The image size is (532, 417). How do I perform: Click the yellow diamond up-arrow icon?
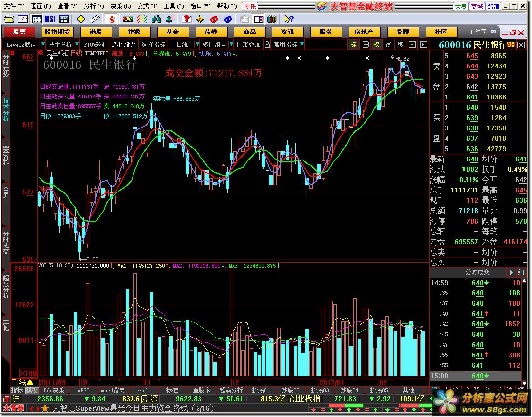[x=200, y=19]
